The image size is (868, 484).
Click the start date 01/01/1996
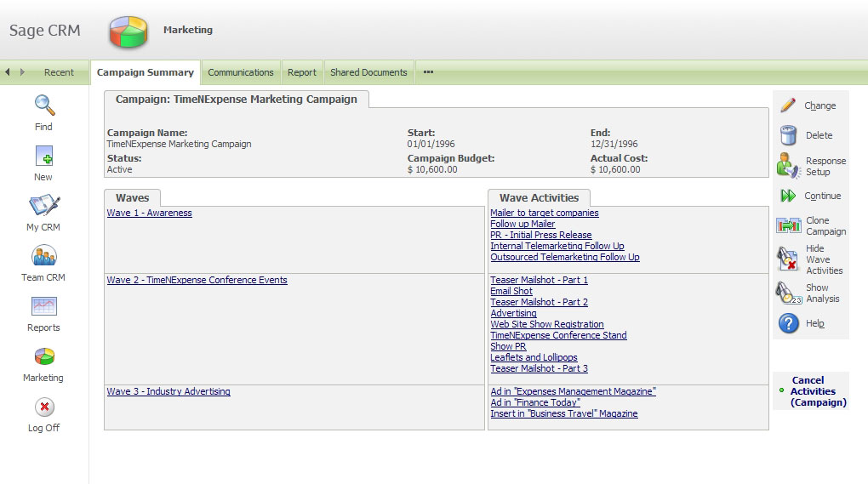click(431, 144)
